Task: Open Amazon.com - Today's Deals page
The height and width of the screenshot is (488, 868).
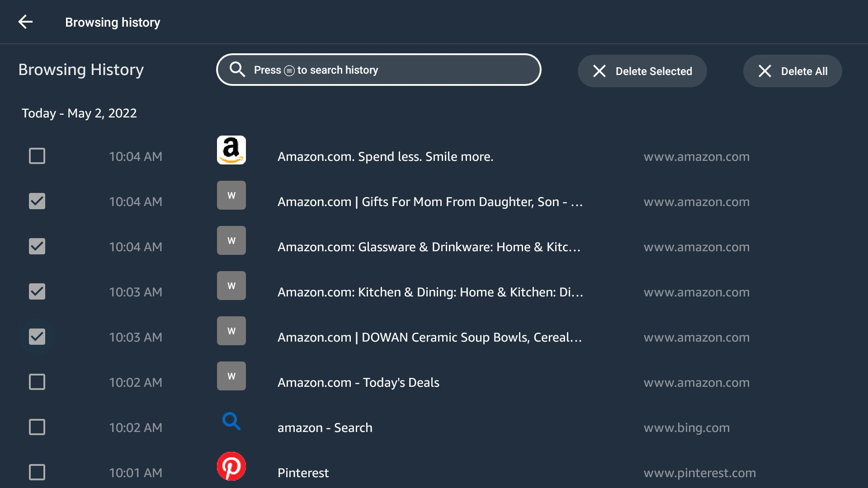Action: tap(359, 382)
